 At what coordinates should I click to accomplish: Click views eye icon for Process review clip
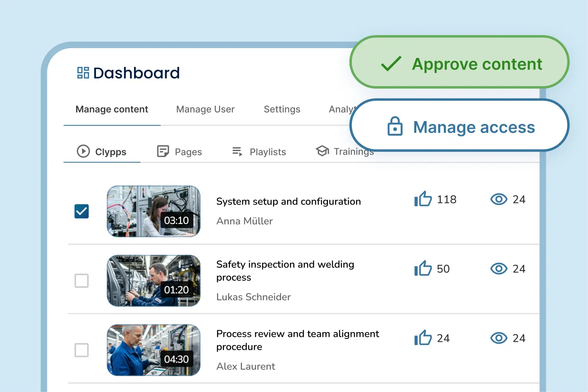coord(499,338)
